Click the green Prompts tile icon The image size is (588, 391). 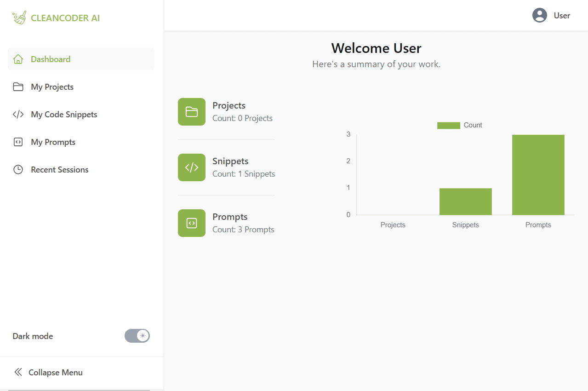click(x=192, y=223)
